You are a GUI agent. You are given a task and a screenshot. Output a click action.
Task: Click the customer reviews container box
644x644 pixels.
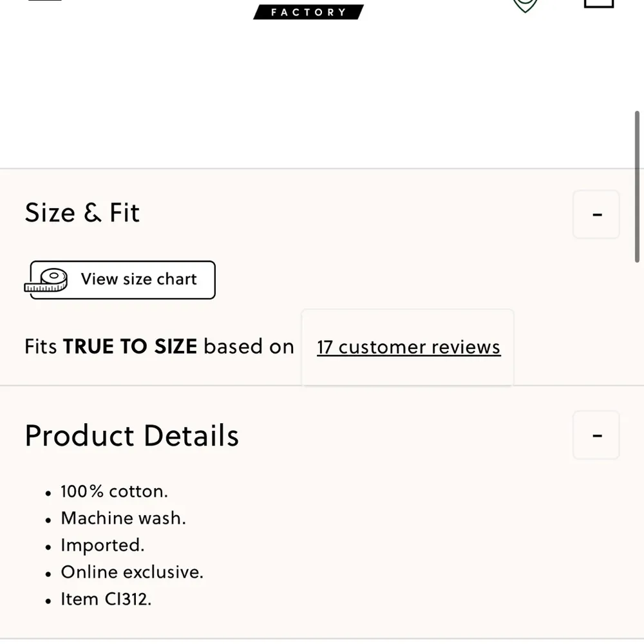[407, 348]
